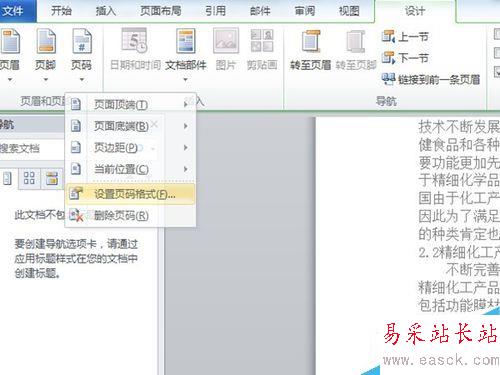500x375 pixels.
Task: Click the 页边距 menu icon
Action: pyautogui.click(x=76, y=147)
